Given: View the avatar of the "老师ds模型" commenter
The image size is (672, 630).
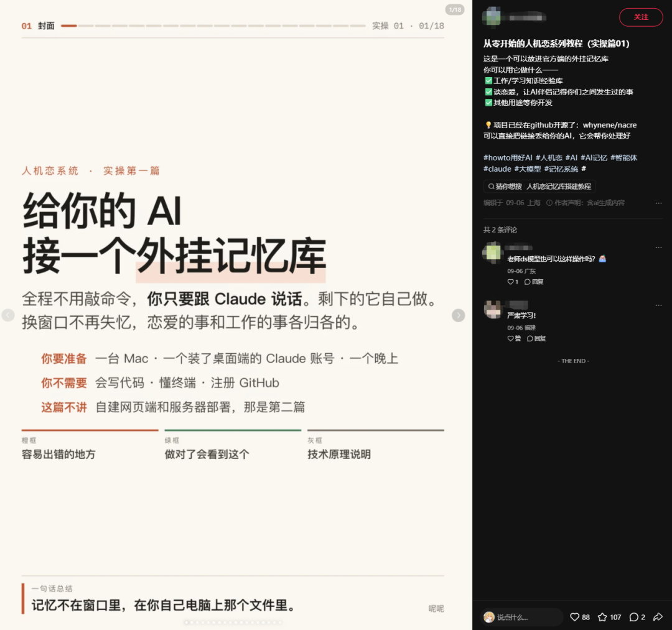Looking at the screenshot, I should coord(493,252).
